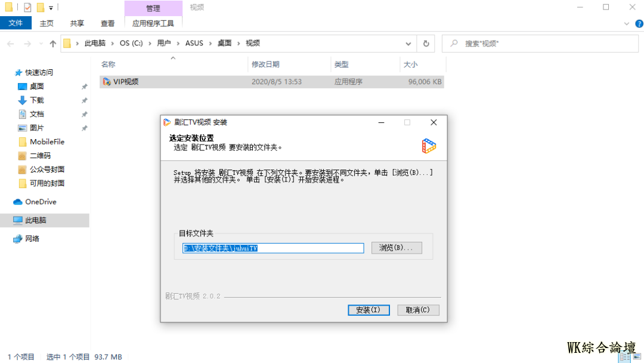Open the recent locations dropdown
Image resolution: width=644 pixels, height=363 pixels.
tap(41, 44)
